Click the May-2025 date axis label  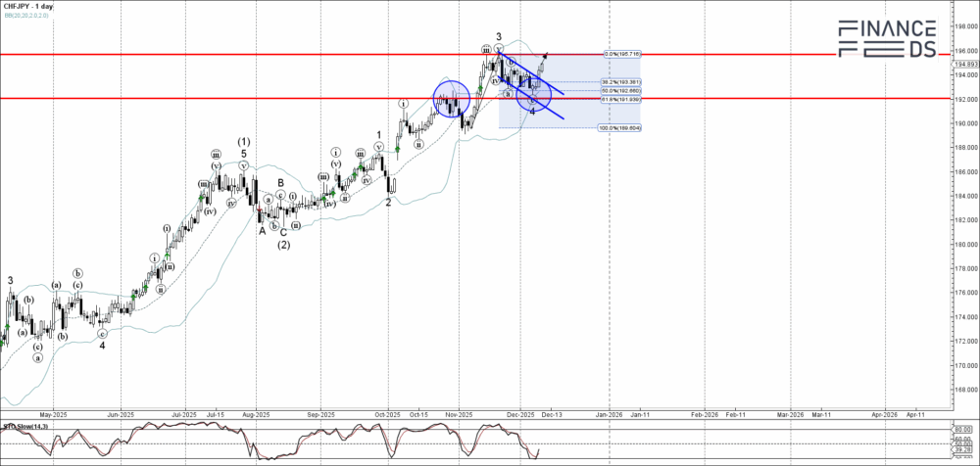click(53, 414)
